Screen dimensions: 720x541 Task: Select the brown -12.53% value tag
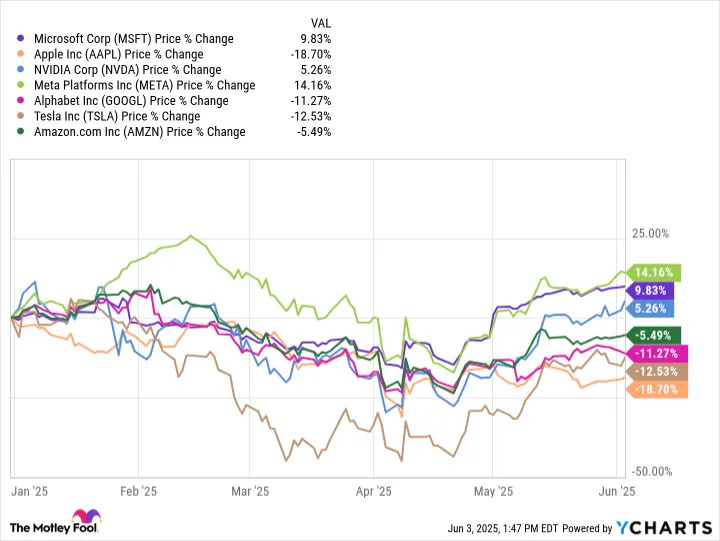657,372
